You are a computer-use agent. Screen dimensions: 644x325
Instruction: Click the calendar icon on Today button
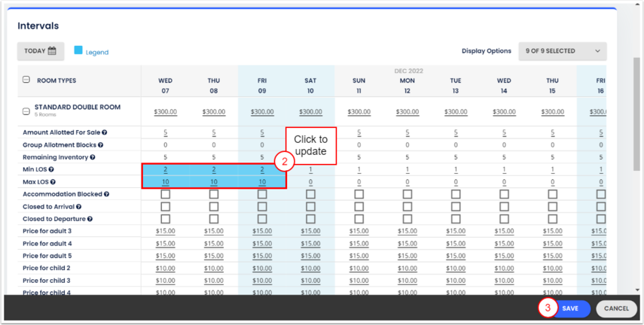point(52,51)
